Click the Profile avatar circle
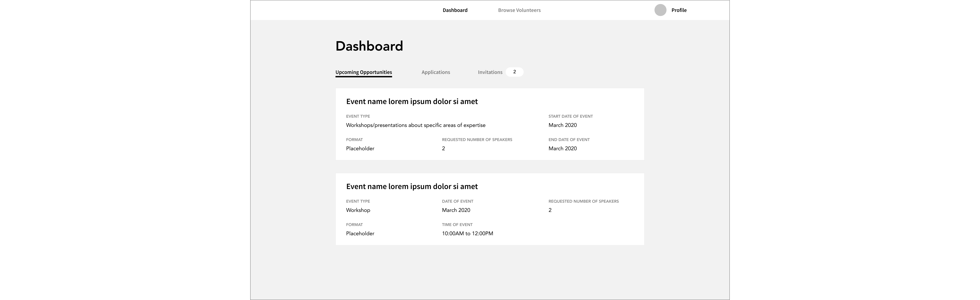This screenshot has height=300, width=980. pyautogui.click(x=660, y=10)
